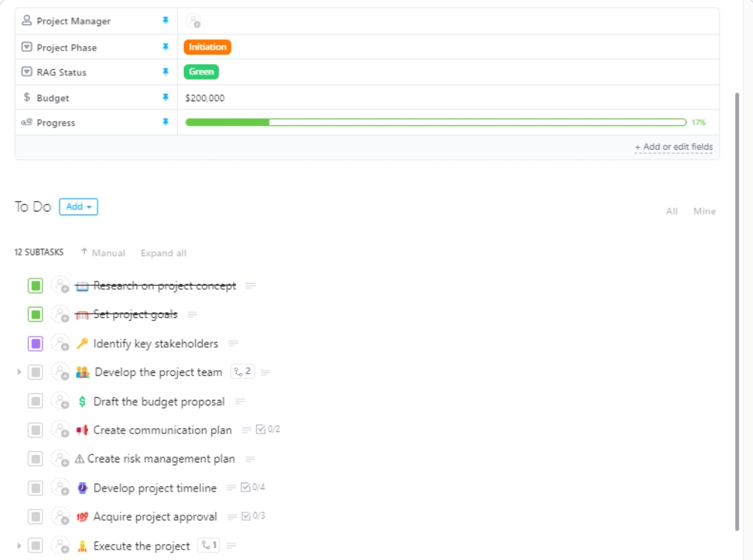Change purple status of Identify key stakeholders
The height and width of the screenshot is (560, 753).
36,343
